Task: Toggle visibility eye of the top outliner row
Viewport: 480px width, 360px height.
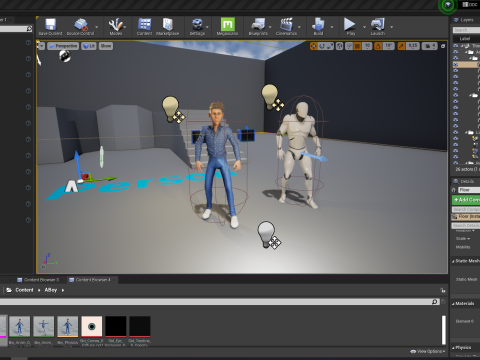Action: coord(456,46)
